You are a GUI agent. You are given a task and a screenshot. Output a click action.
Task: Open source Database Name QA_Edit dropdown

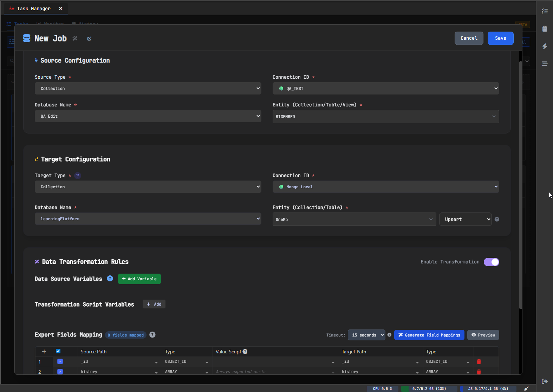[148, 116]
